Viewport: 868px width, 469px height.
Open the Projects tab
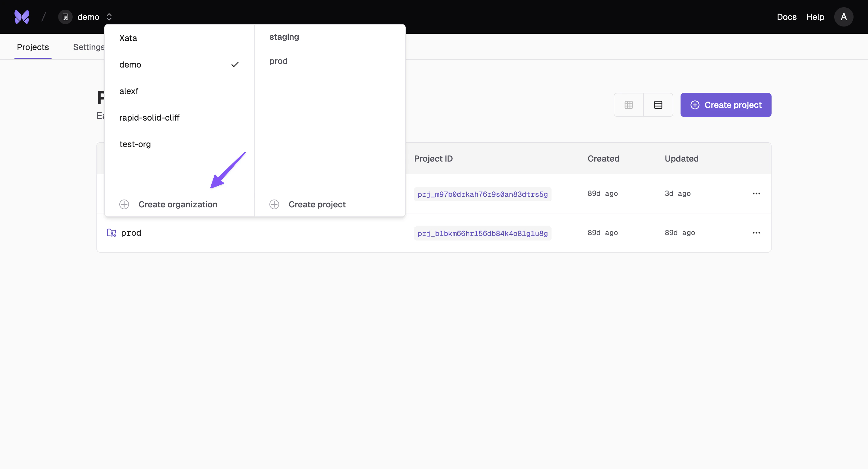[33, 47]
